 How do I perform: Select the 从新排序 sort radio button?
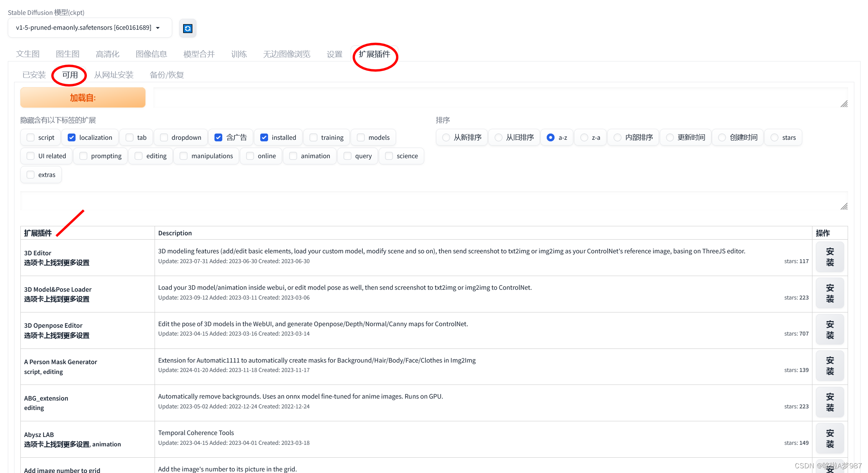(x=446, y=137)
